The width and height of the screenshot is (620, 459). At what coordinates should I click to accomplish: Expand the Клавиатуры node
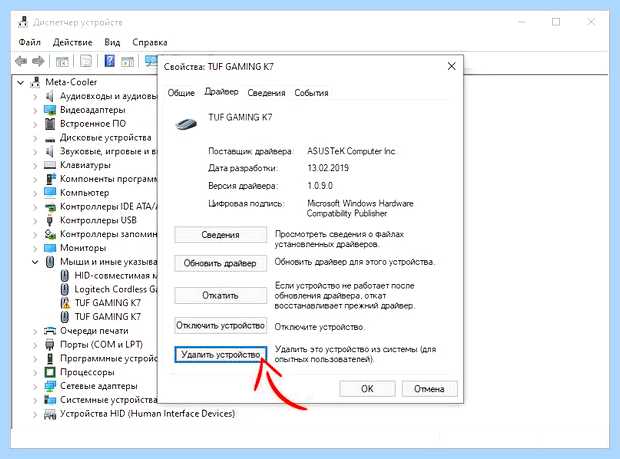pyautogui.click(x=35, y=165)
